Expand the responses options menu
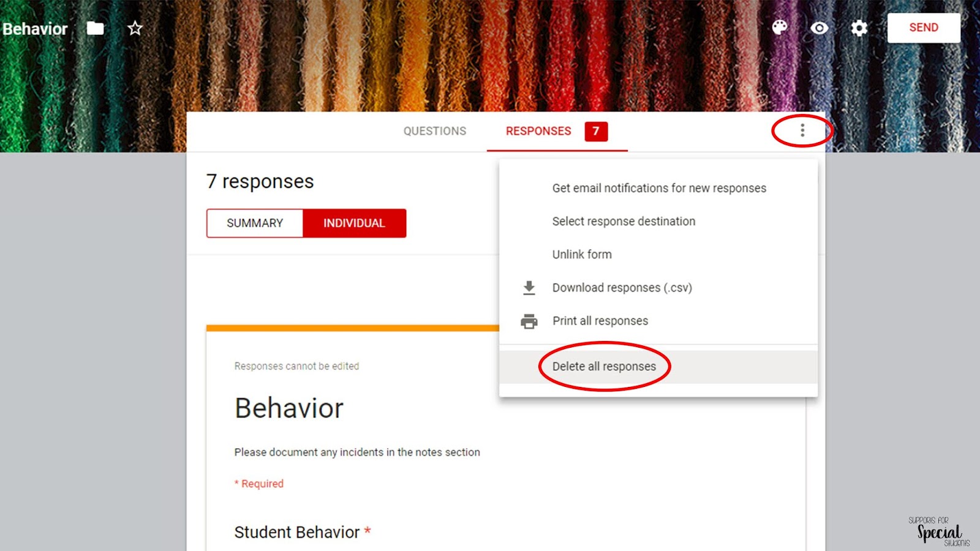The width and height of the screenshot is (980, 551). pos(802,130)
